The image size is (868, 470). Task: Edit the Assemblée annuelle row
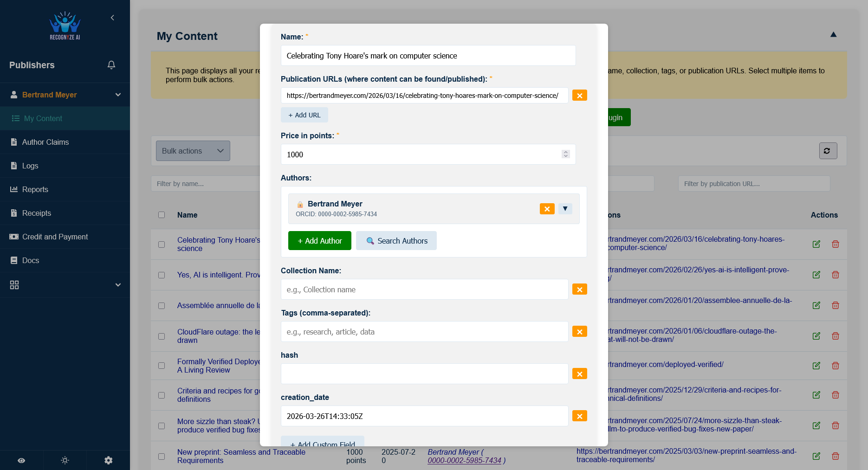tap(816, 305)
